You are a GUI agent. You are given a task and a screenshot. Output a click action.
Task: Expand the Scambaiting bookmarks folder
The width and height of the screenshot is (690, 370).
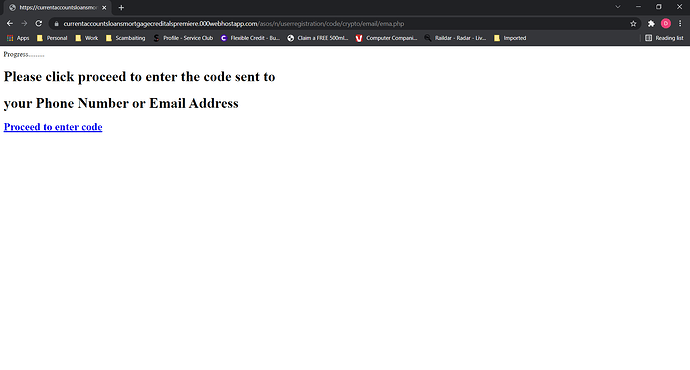click(x=125, y=38)
